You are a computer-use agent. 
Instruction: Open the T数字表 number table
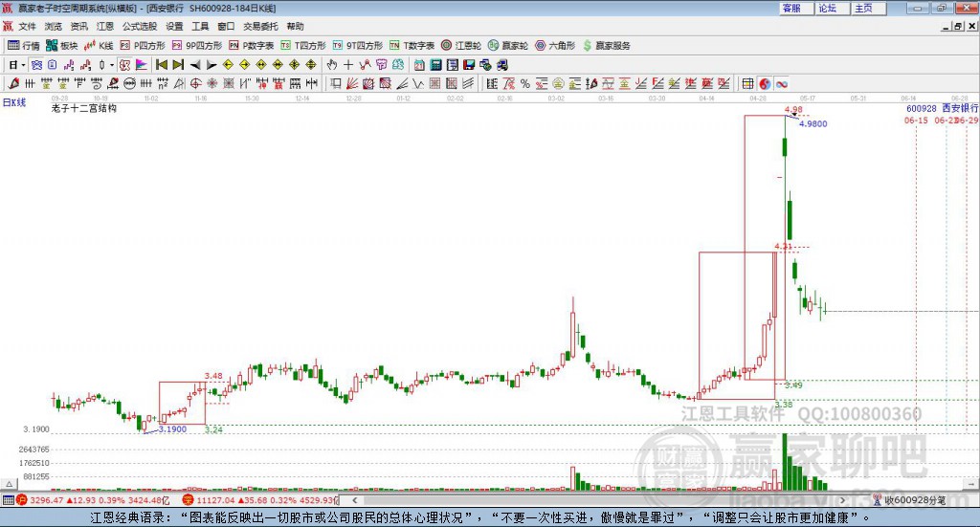point(412,46)
